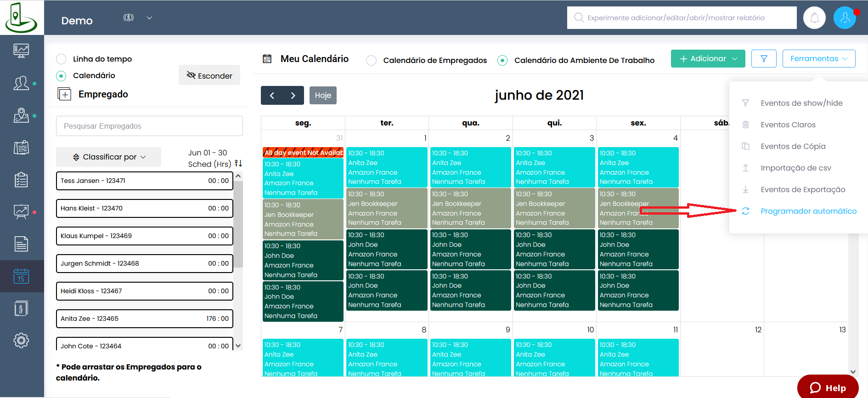Select the calendar icon in sidebar
This screenshot has height=398, width=868.
click(x=21, y=276)
